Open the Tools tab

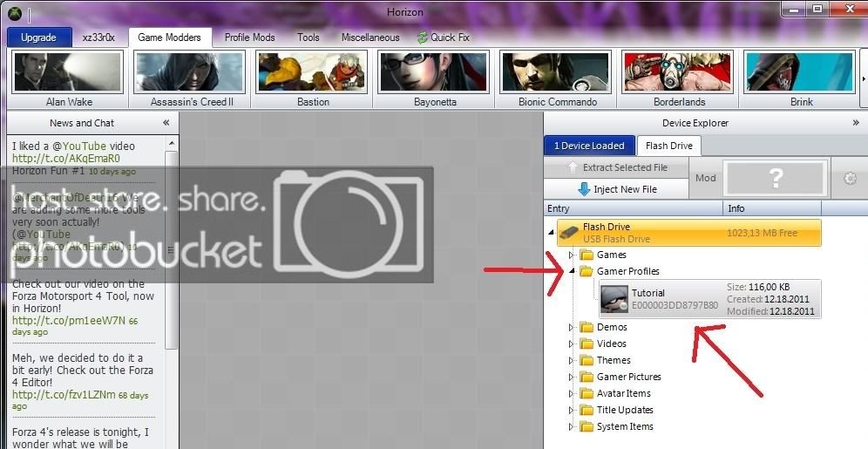click(309, 37)
